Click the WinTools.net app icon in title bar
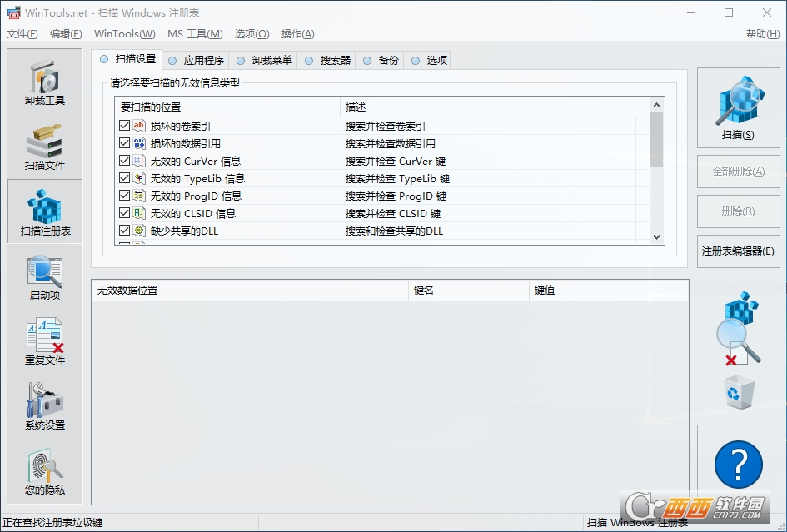 pos(14,12)
